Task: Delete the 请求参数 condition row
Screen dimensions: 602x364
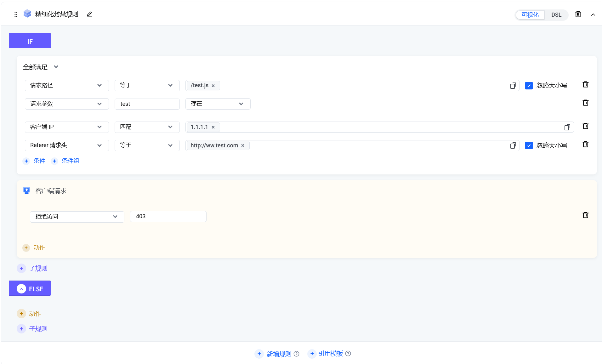Action: [585, 103]
